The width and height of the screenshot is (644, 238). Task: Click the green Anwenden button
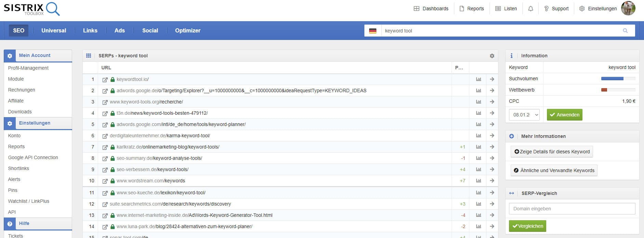(x=564, y=115)
